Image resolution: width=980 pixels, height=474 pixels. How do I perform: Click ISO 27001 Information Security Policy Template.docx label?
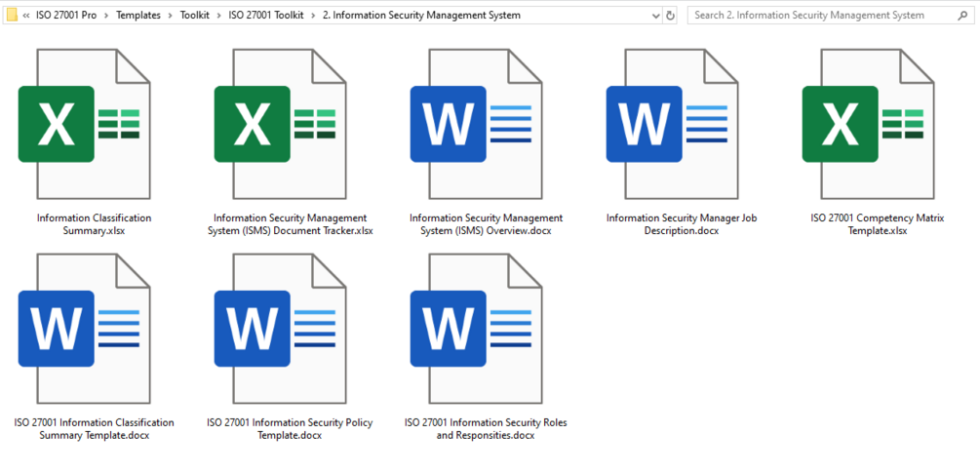click(290, 429)
